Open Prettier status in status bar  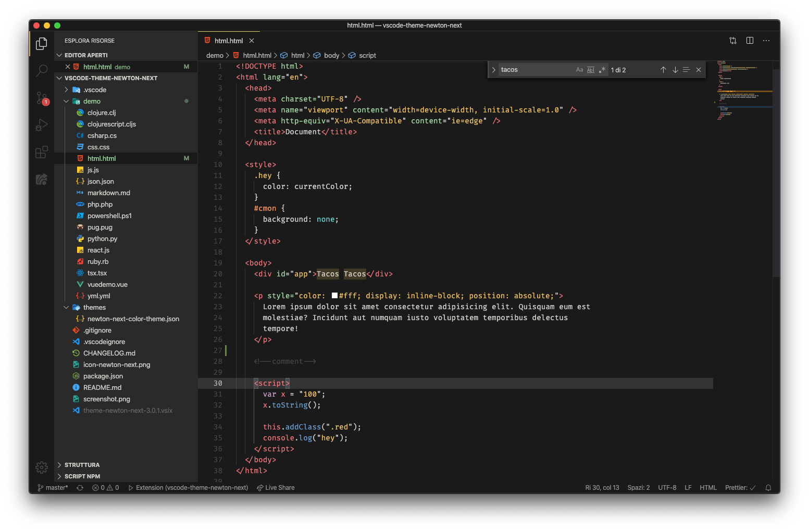(740, 488)
